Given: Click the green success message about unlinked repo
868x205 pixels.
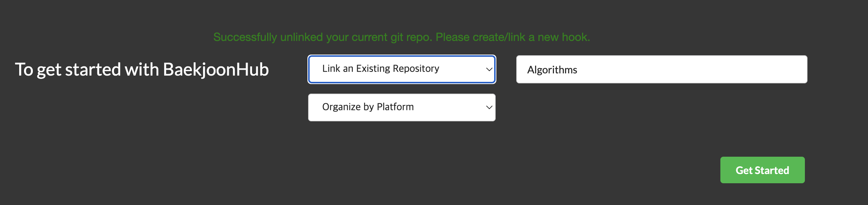Looking at the screenshot, I should pos(402,37).
